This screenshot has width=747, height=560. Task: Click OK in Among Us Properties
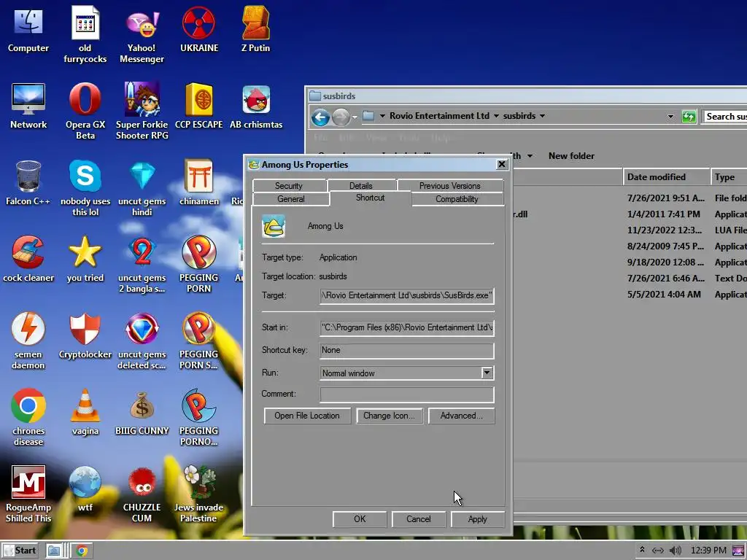pyautogui.click(x=360, y=519)
